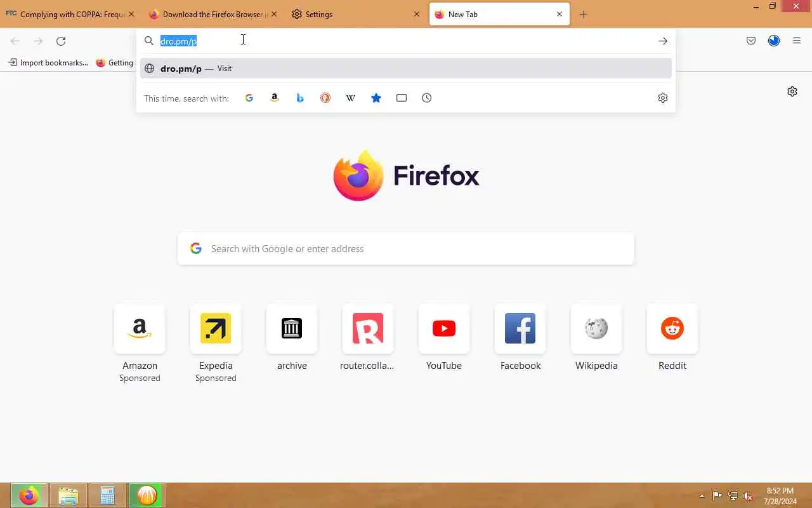This screenshot has width=812, height=508.
Task: Search this time with Amazon icon
Action: [x=275, y=98]
